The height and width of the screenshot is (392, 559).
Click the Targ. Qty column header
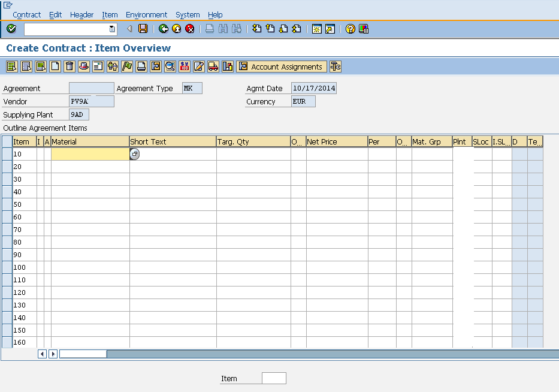click(x=253, y=141)
